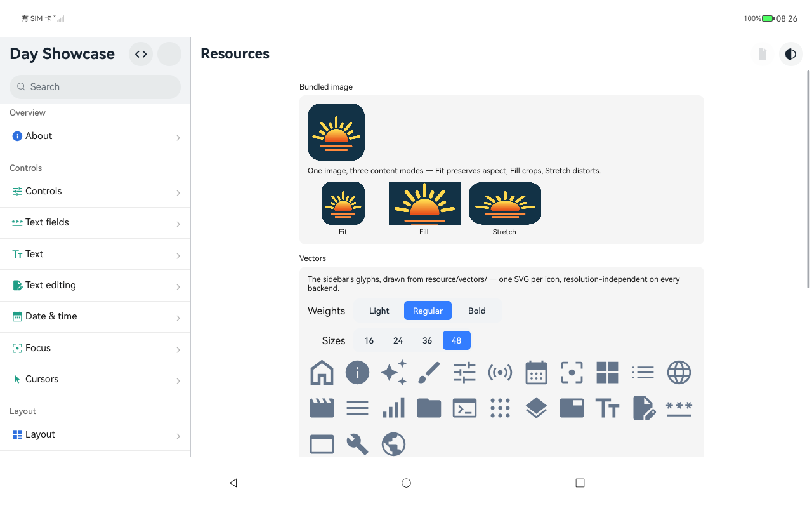Select the Light weight option

(379, 311)
